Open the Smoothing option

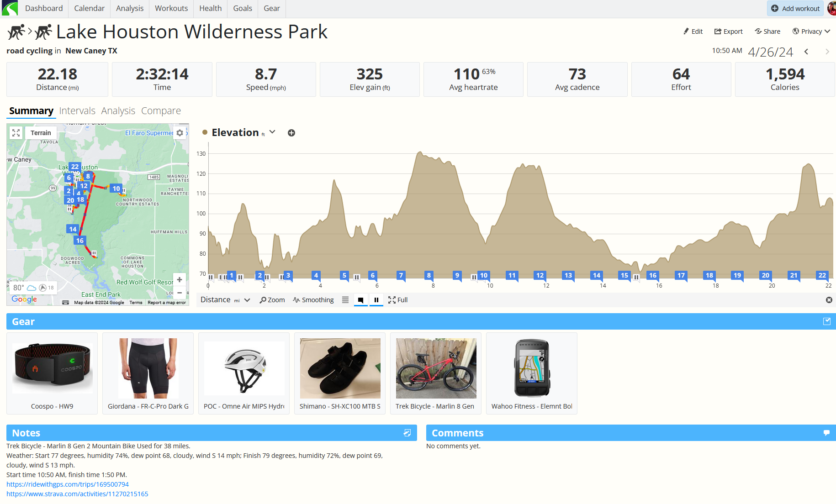pyautogui.click(x=313, y=300)
